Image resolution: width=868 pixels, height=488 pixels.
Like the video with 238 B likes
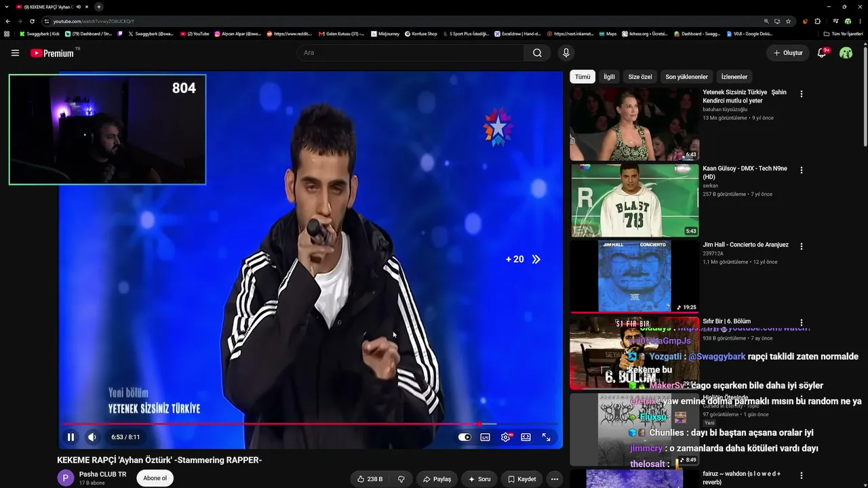click(x=370, y=479)
